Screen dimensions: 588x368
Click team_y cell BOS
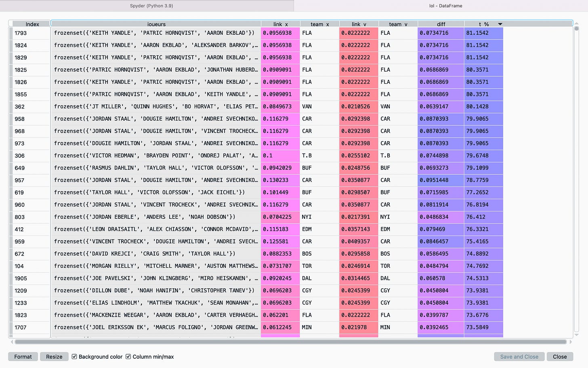[x=398, y=254]
